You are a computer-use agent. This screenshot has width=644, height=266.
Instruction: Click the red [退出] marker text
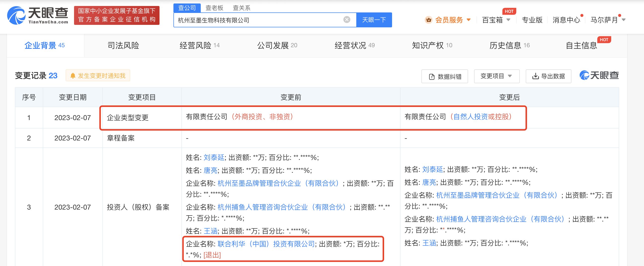212,255
